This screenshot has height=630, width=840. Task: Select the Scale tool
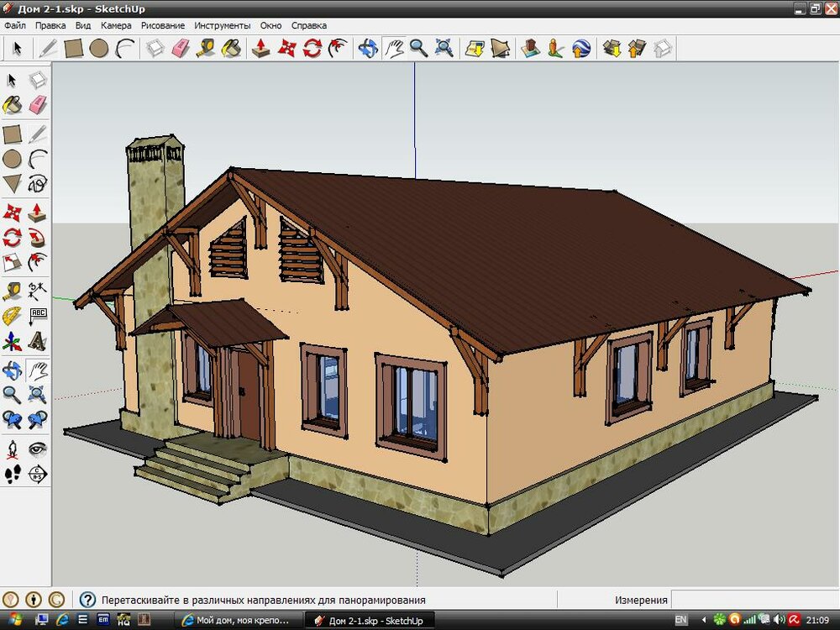click(x=12, y=263)
